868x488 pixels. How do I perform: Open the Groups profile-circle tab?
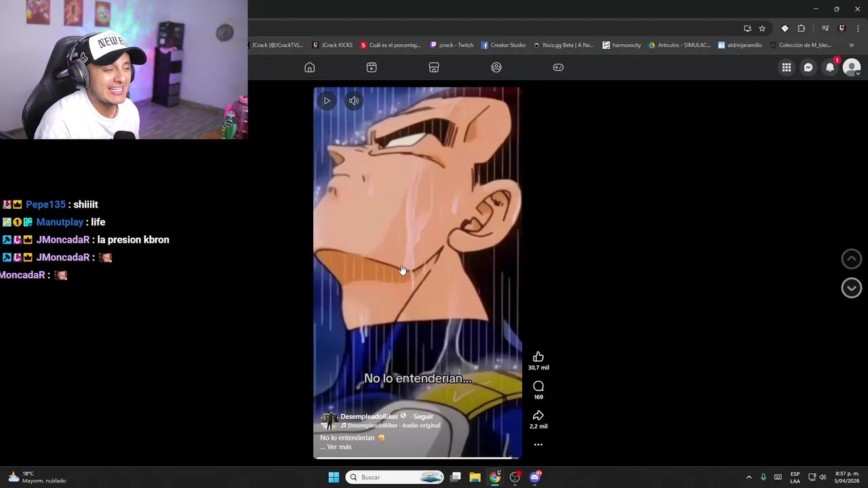pos(496,67)
